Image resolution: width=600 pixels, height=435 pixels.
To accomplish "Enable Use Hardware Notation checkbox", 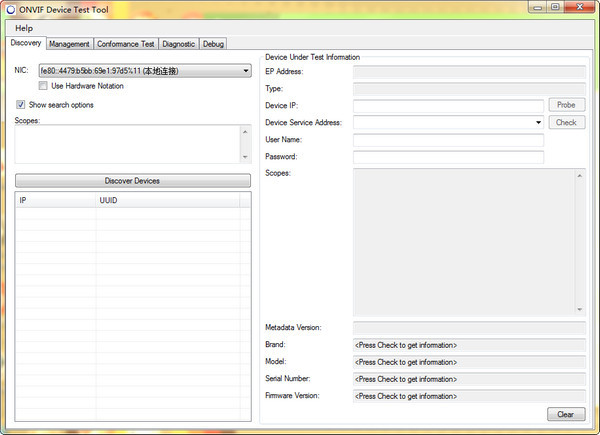I will [x=43, y=86].
